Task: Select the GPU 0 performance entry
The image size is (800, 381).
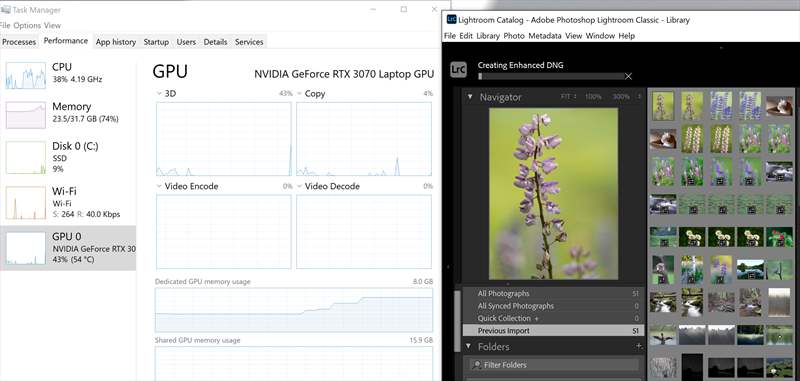Action: [68, 248]
